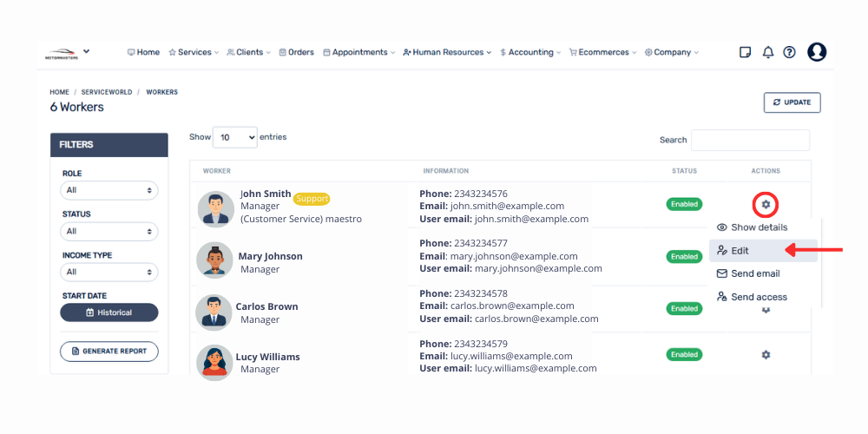Click the sticky note icon in header
Image resolution: width=868 pixels, height=434 pixels.
click(x=745, y=52)
